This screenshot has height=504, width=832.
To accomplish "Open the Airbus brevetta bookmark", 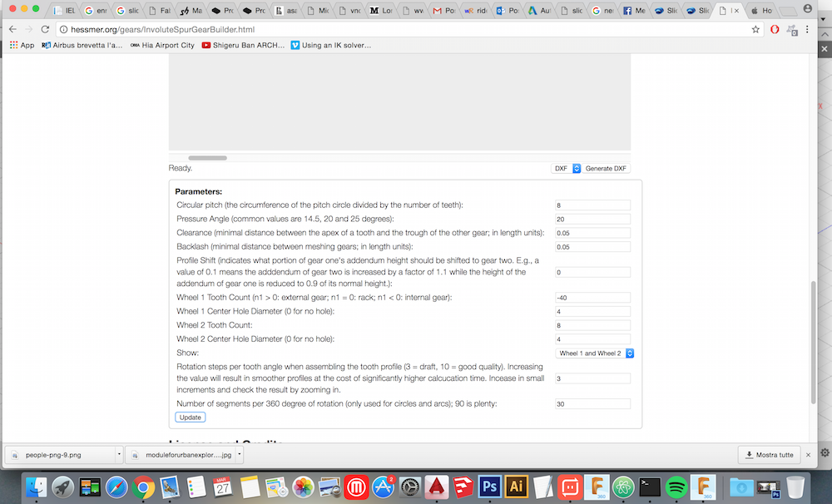I will click(82, 45).
